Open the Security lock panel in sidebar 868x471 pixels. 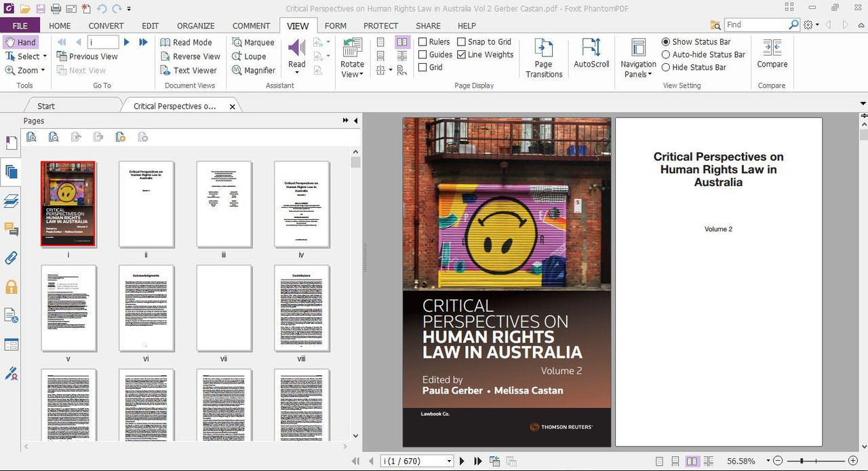pyautogui.click(x=11, y=287)
